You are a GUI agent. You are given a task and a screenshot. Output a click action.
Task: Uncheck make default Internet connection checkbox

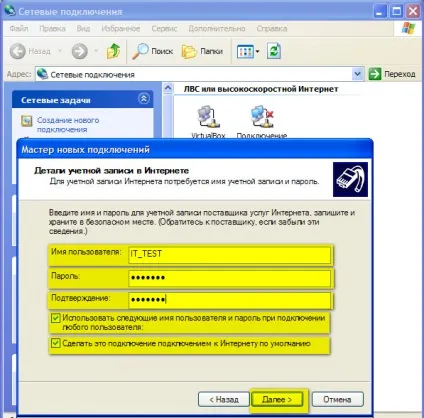coord(55,343)
